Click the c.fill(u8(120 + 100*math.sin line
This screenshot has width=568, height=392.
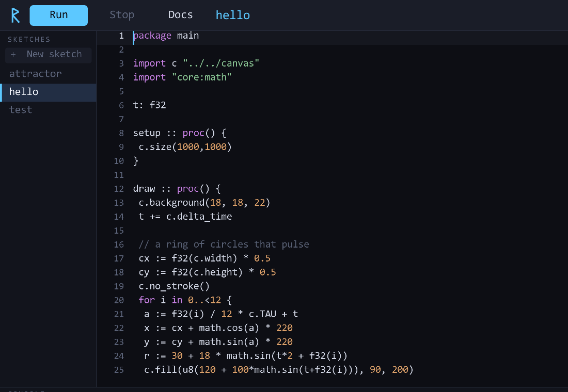click(x=278, y=369)
